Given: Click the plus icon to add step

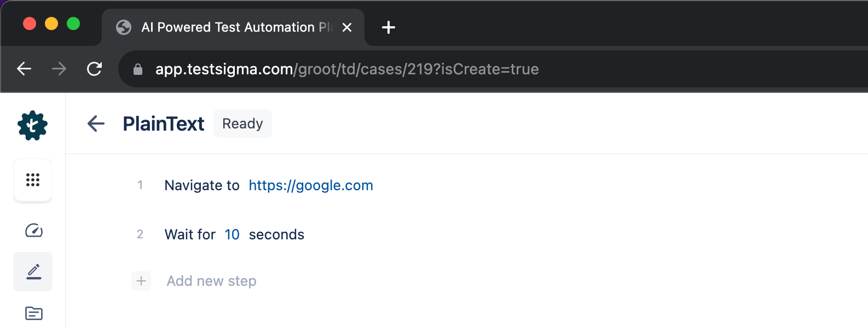Looking at the screenshot, I should point(141,281).
